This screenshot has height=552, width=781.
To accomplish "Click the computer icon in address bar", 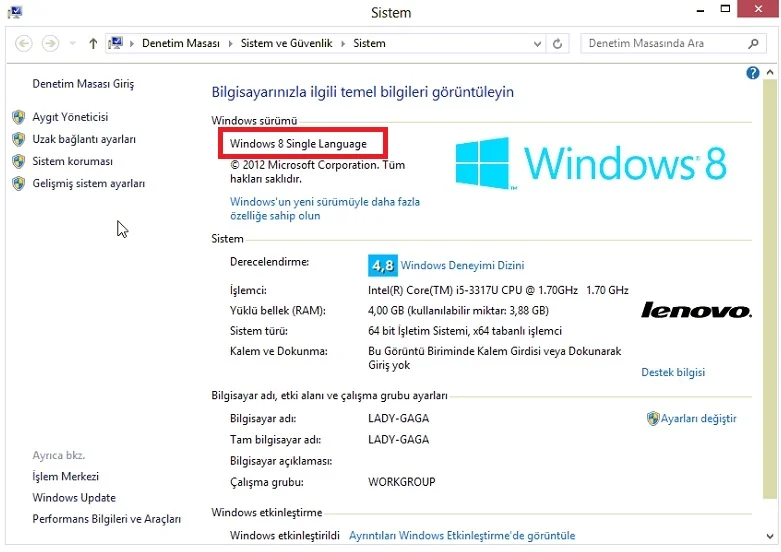I will (116, 44).
